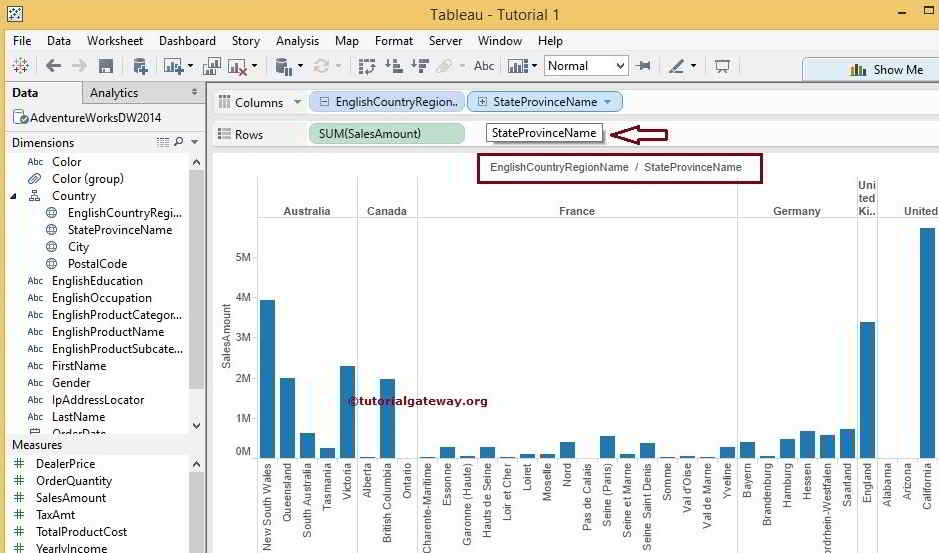Add a new data source from toolbar
Screen dimensions: 939x553
pos(140,66)
